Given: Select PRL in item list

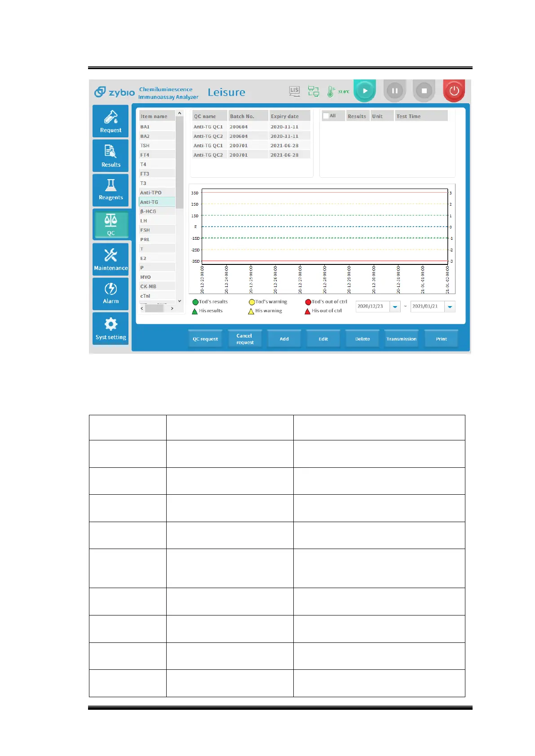Looking at the screenshot, I should click(x=157, y=240).
